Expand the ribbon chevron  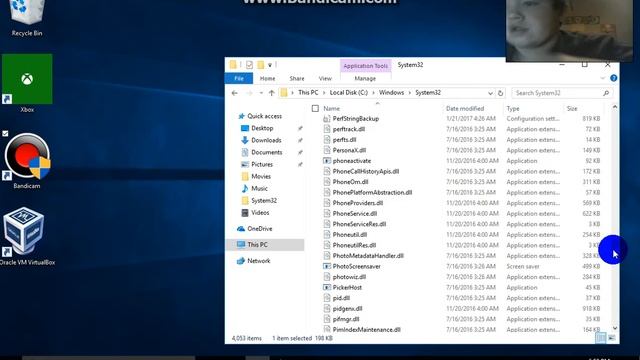tap(602, 78)
